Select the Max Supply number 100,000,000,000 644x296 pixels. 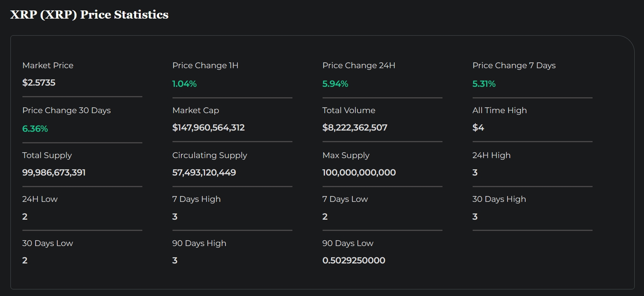(x=359, y=172)
